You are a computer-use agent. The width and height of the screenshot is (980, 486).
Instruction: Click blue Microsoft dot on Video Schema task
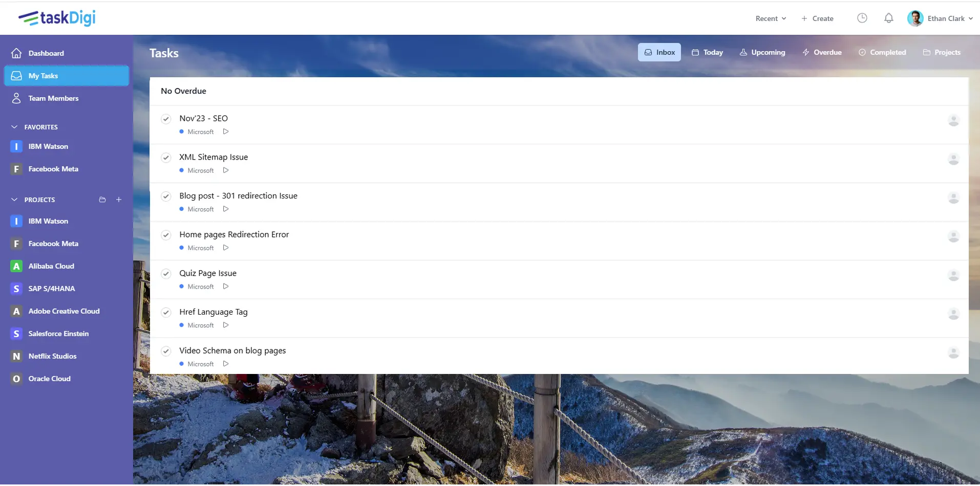click(182, 364)
